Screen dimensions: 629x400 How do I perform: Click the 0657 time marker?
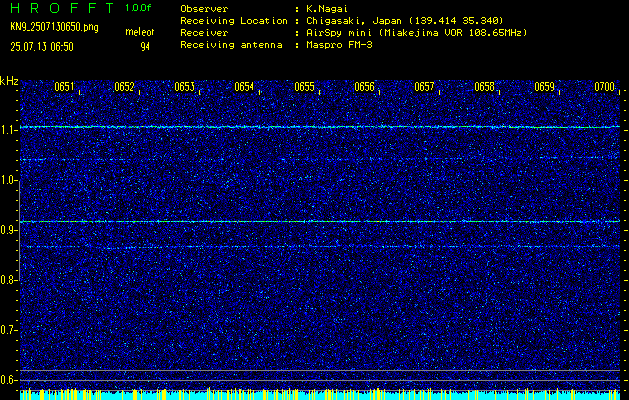424,87
